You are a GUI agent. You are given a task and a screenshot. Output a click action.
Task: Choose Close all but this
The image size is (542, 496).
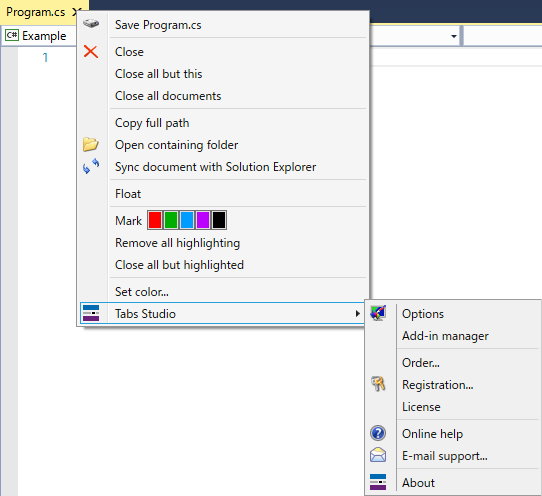click(223, 74)
